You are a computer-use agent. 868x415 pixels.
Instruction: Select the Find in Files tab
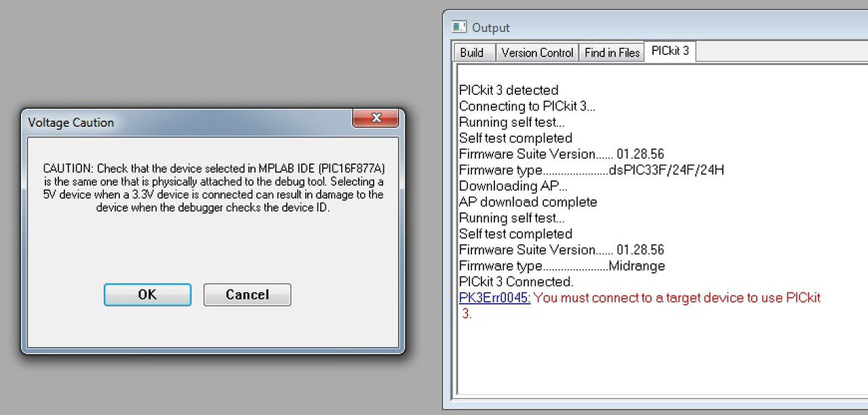tap(612, 53)
